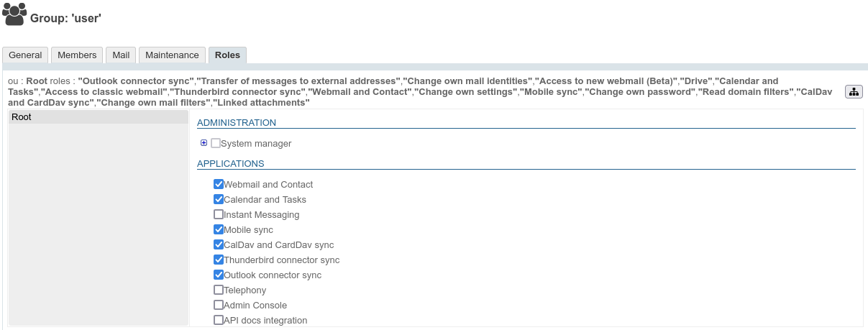The image size is (868, 330).
Task: Uncheck Thunderbird connector sync
Action: click(219, 260)
